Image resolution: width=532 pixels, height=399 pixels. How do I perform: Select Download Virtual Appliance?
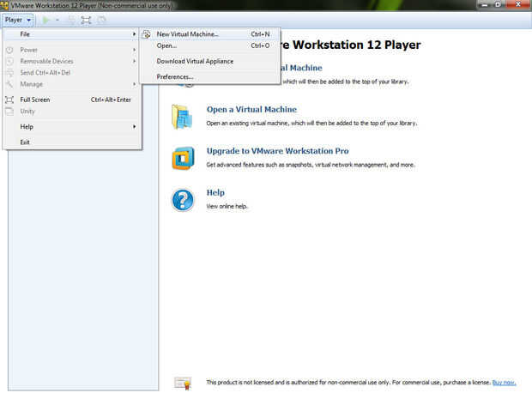tap(210, 62)
